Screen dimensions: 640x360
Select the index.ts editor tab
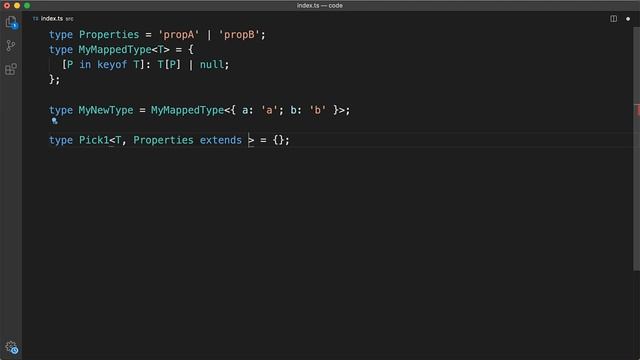pyautogui.click(x=53, y=19)
